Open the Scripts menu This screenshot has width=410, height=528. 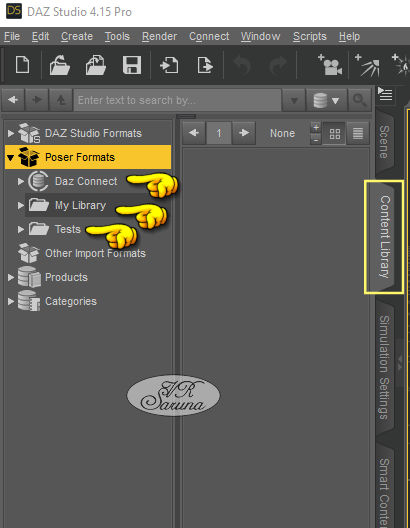(x=310, y=36)
